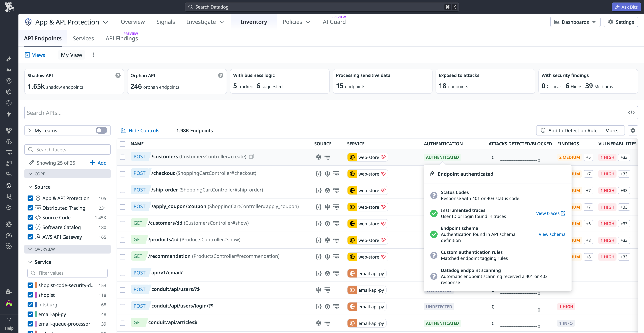The image size is (644, 333).
Task: Collapse the OVERVIEW facet group
Action: (67, 249)
